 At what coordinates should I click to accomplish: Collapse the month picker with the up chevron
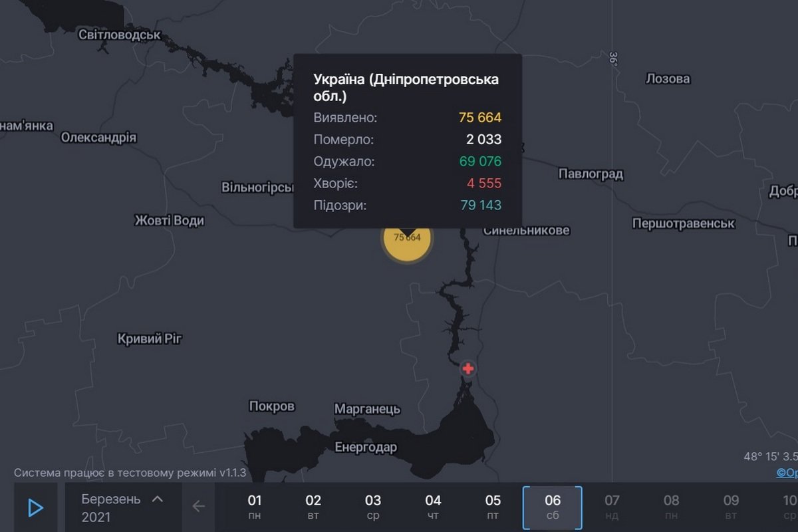pos(157,499)
